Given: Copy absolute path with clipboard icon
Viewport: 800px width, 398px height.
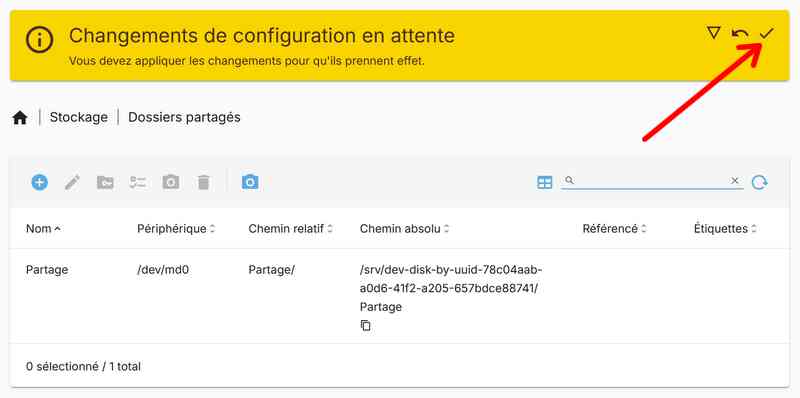Looking at the screenshot, I should (x=365, y=326).
